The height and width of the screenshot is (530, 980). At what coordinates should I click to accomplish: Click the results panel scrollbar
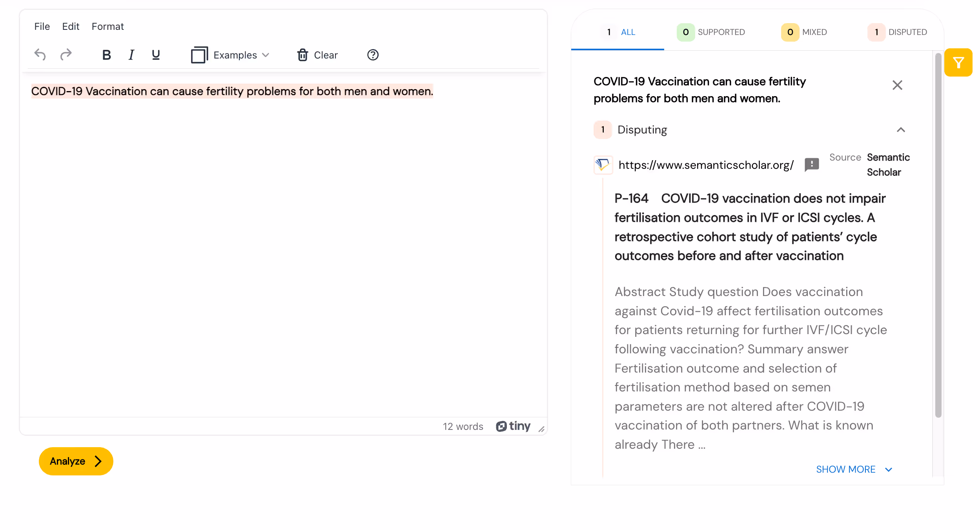[x=938, y=236]
